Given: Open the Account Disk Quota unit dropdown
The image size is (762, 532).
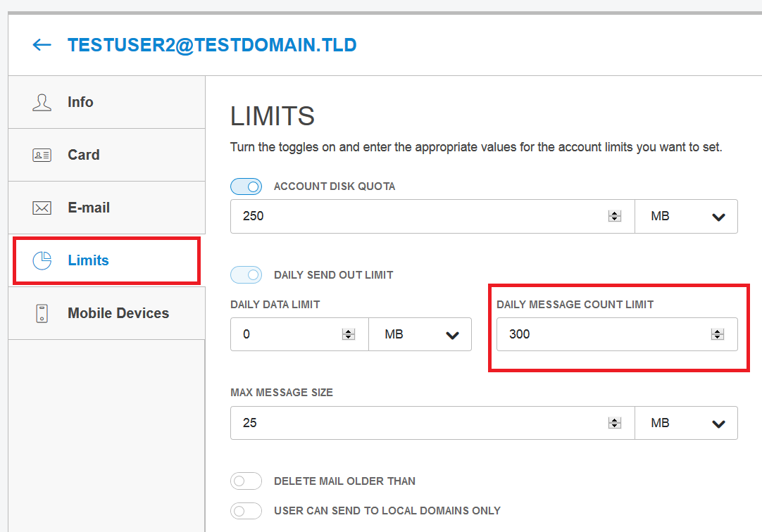Looking at the screenshot, I should [687, 217].
